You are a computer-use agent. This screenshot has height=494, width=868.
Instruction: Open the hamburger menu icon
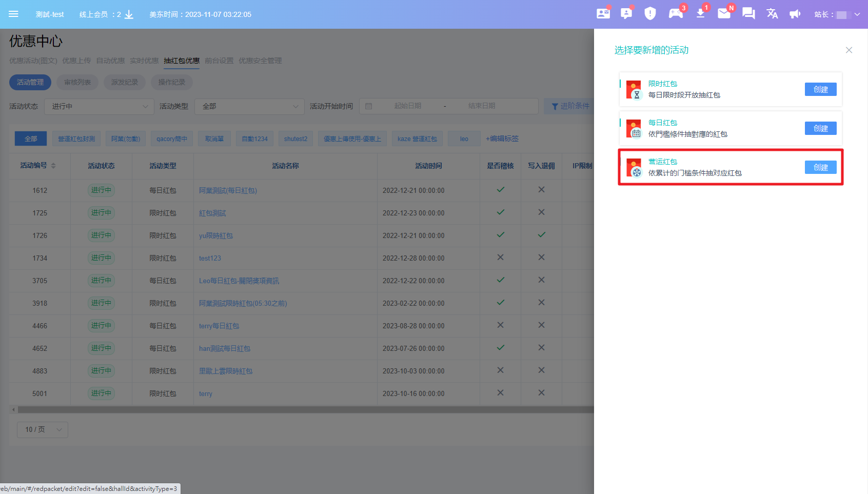pyautogui.click(x=13, y=14)
